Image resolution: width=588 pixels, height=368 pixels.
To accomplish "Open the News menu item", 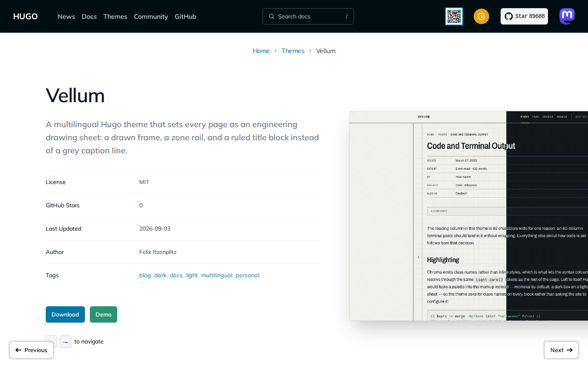I will coord(66,16).
